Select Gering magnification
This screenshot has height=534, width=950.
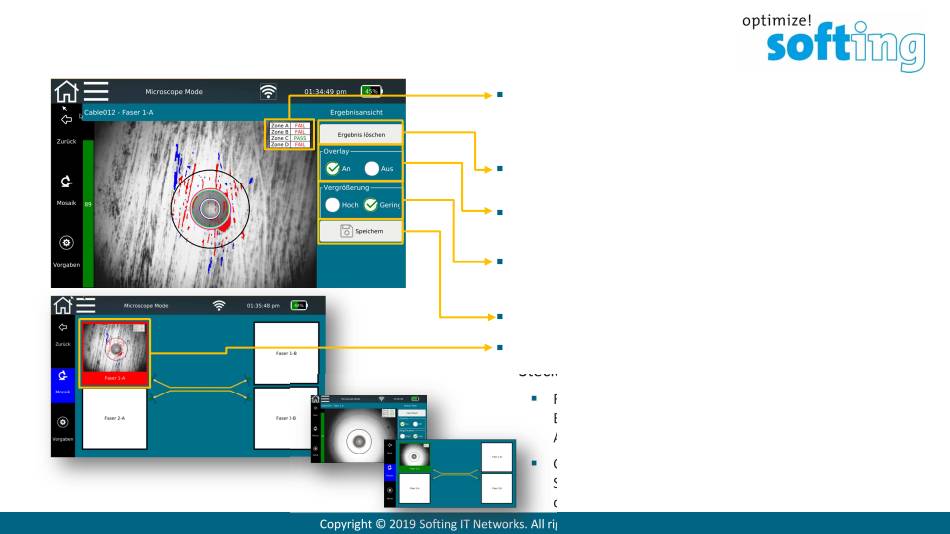pyautogui.click(x=371, y=205)
